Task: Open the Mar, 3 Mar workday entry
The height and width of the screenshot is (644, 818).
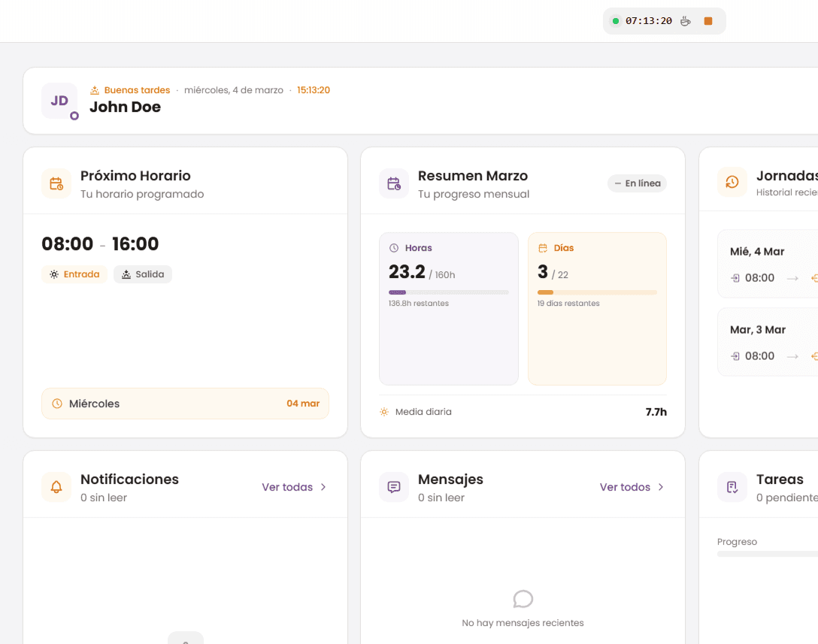Action: point(767,342)
